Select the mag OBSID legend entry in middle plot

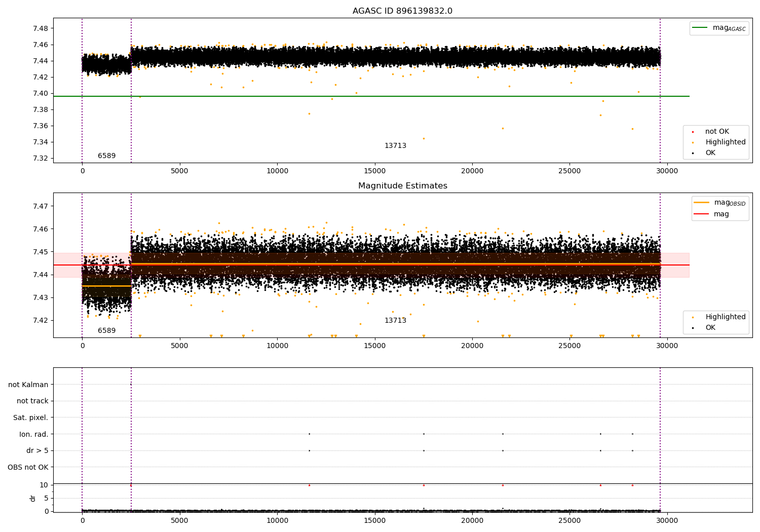tap(720, 203)
